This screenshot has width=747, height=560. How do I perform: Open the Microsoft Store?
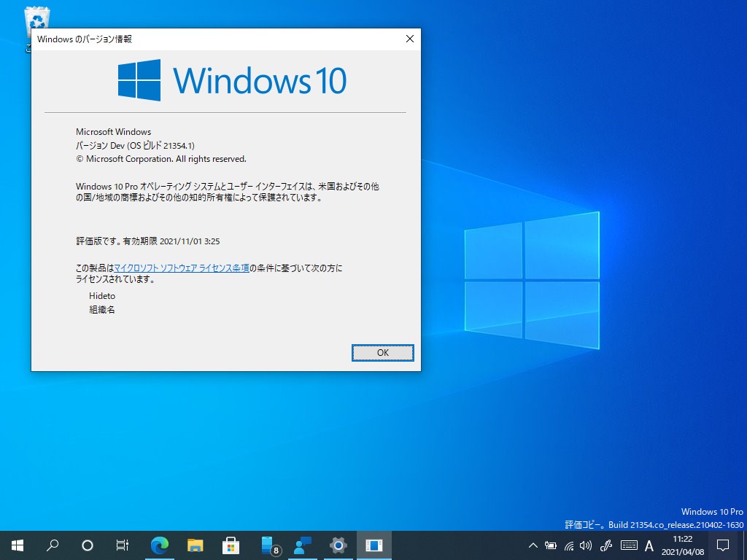[231, 545]
